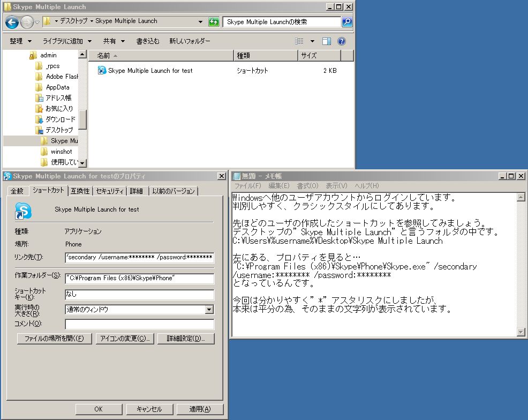Toggle the preview pane icon

pos(327,41)
